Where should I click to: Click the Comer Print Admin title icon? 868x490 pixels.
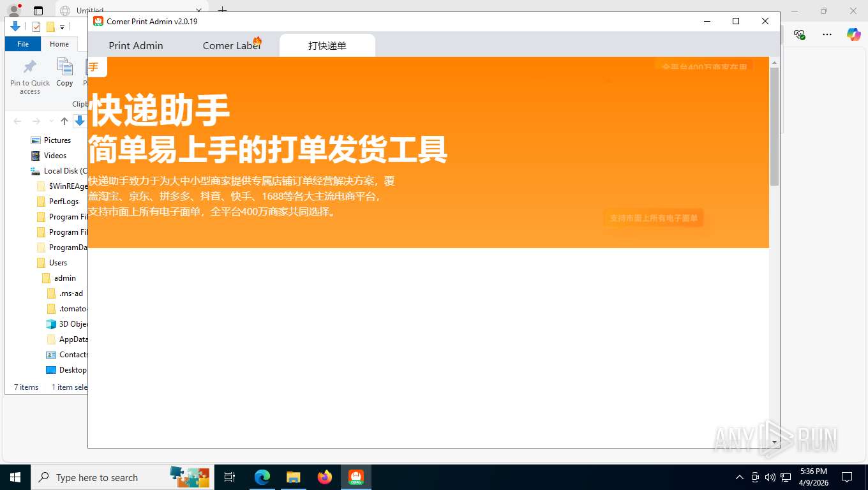coord(98,21)
